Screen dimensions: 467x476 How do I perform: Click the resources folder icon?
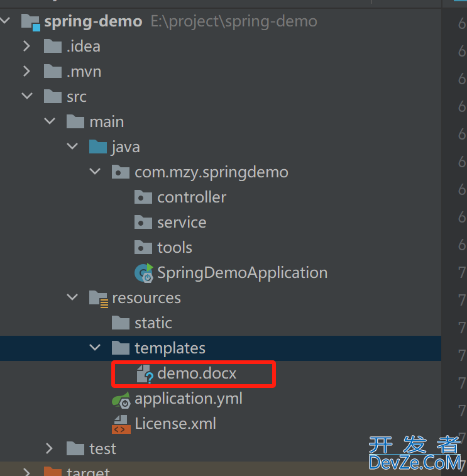(98, 298)
